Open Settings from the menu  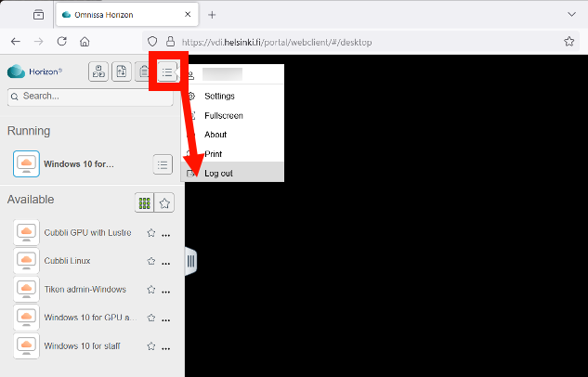tap(219, 96)
